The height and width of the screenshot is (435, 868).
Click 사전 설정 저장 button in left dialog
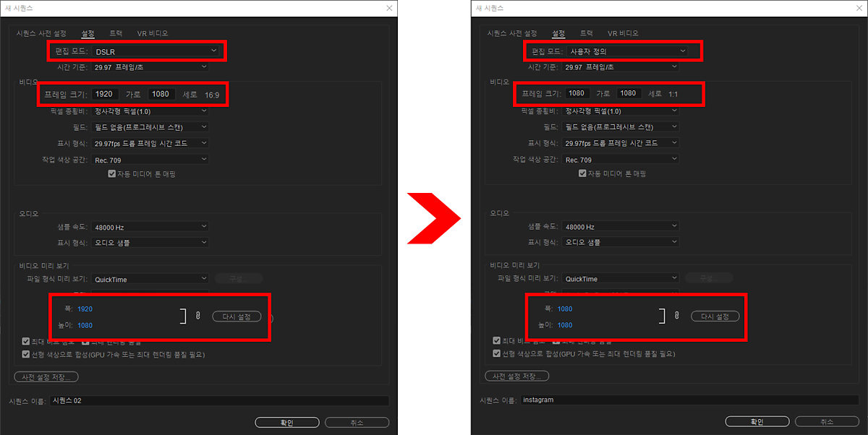coord(46,376)
